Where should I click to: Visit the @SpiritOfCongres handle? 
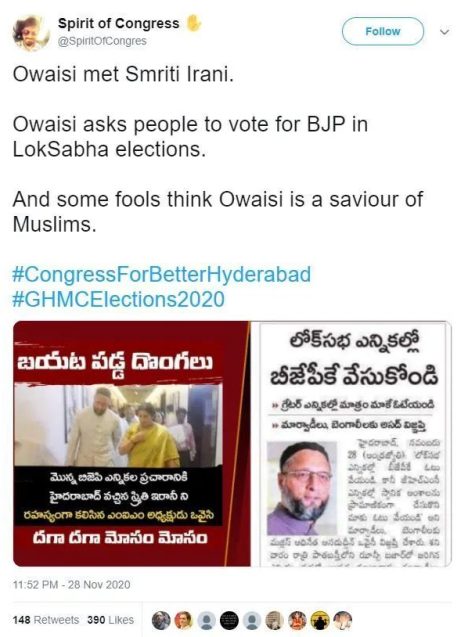click(x=102, y=41)
